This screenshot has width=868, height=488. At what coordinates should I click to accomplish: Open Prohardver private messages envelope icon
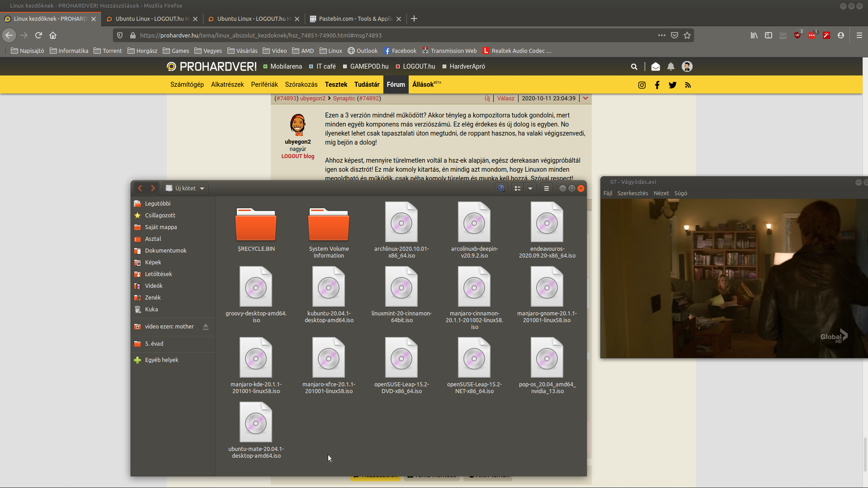pyautogui.click(x=656, y=67)
